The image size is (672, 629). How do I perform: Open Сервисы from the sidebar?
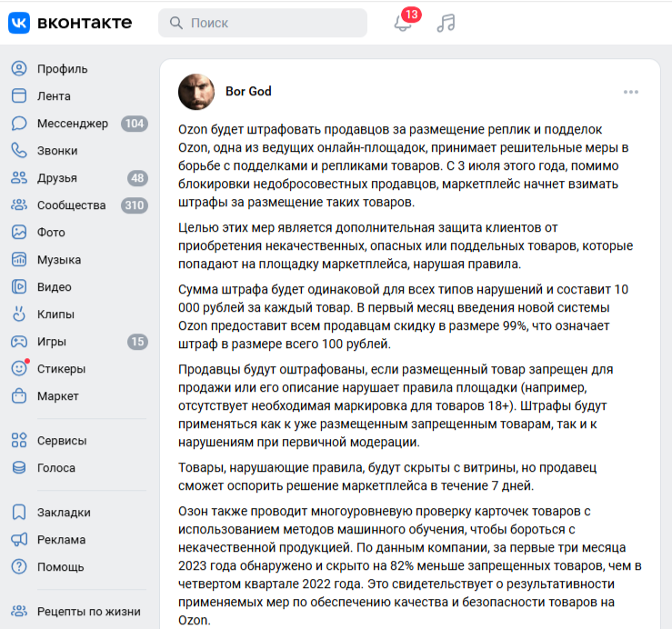tap(62, 441)
